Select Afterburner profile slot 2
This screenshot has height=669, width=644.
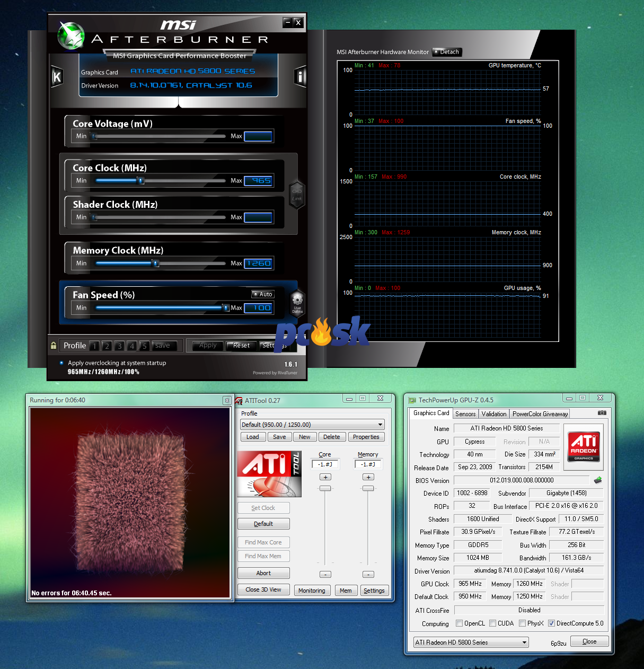pyautogui.click(x=107, y=346)
